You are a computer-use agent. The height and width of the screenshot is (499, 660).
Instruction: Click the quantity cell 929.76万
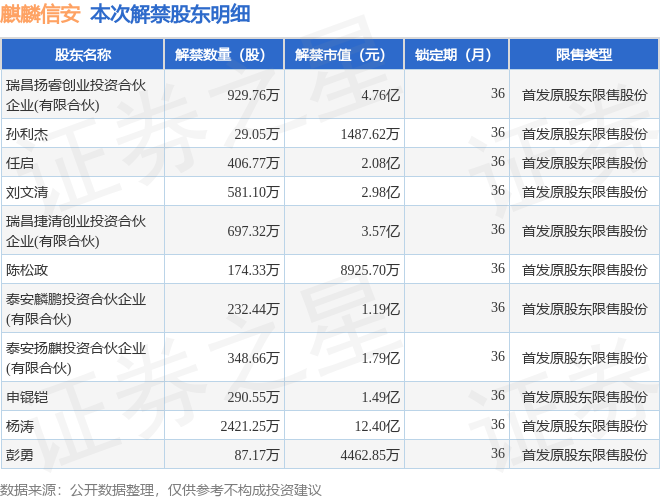click(x=253, y=96)
